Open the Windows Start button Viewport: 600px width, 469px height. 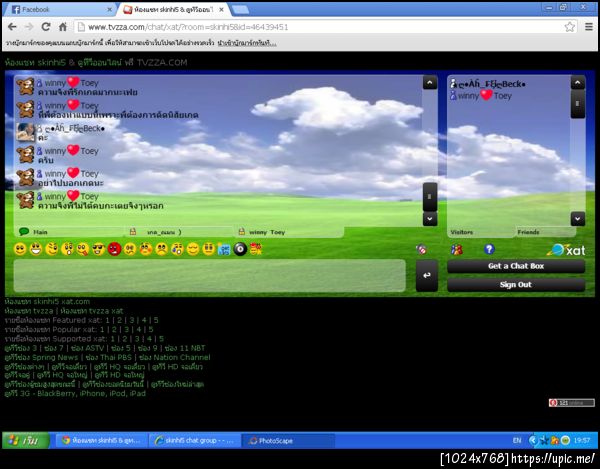click(x=26, y=440)
